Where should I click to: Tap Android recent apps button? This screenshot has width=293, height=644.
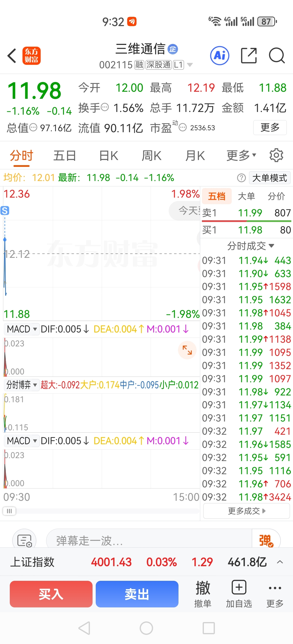[209, 628]
